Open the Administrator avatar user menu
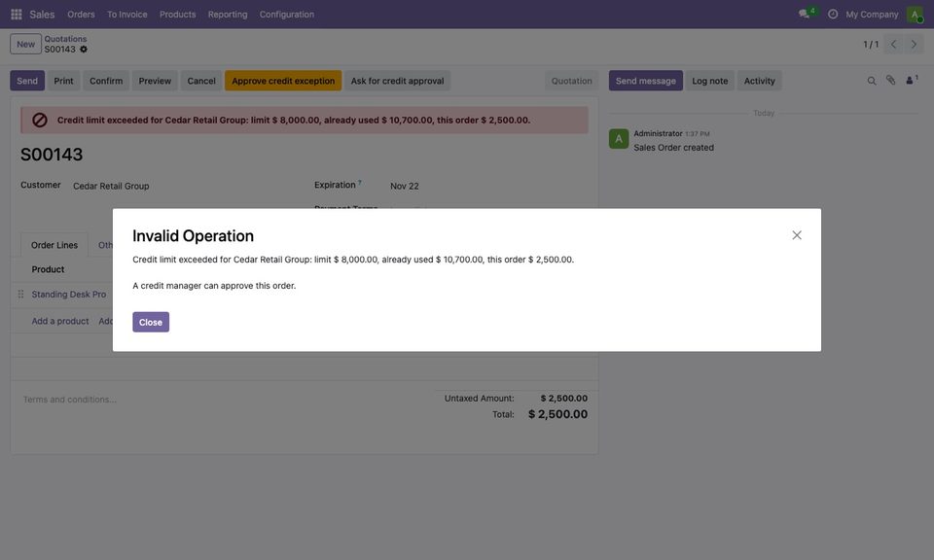The image size is (934, 560). 915,14
